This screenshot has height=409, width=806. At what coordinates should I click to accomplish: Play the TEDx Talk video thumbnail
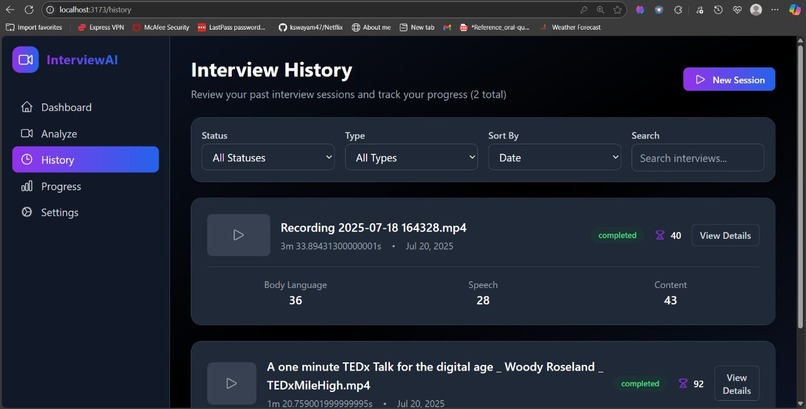point(232,383)
